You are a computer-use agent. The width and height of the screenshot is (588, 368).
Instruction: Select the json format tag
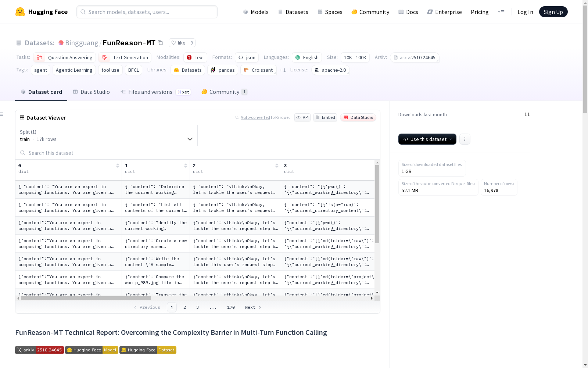[247, 57]
